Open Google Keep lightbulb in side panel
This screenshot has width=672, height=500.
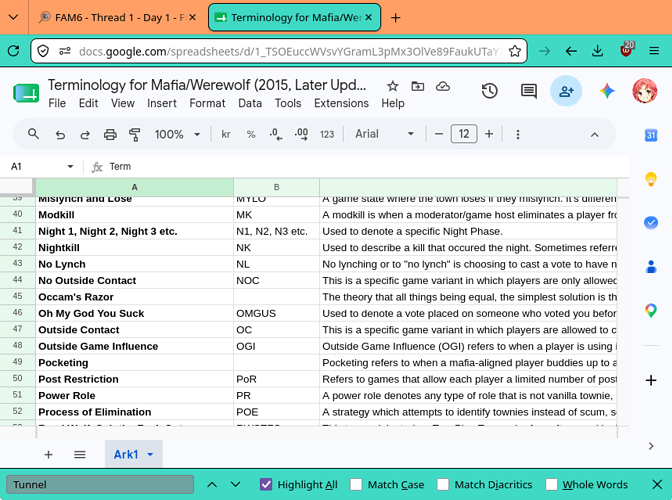(651, 179)
